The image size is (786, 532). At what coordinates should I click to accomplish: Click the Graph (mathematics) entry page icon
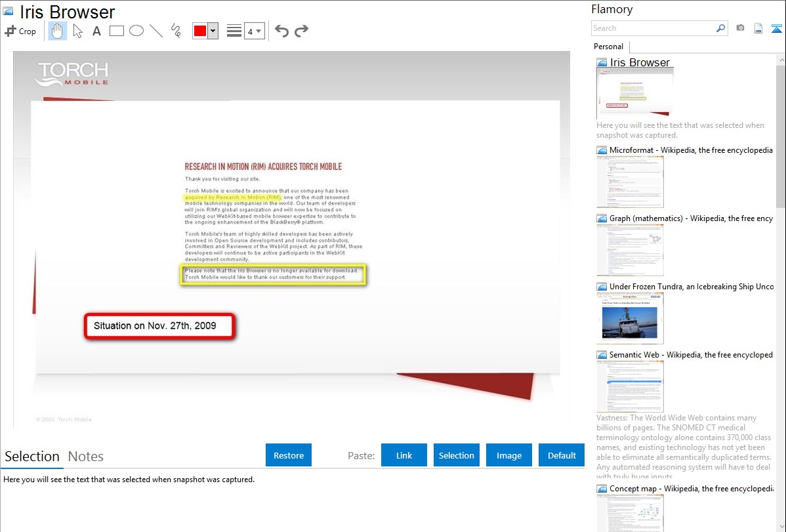pyautogui.click(x=602, y=218)
